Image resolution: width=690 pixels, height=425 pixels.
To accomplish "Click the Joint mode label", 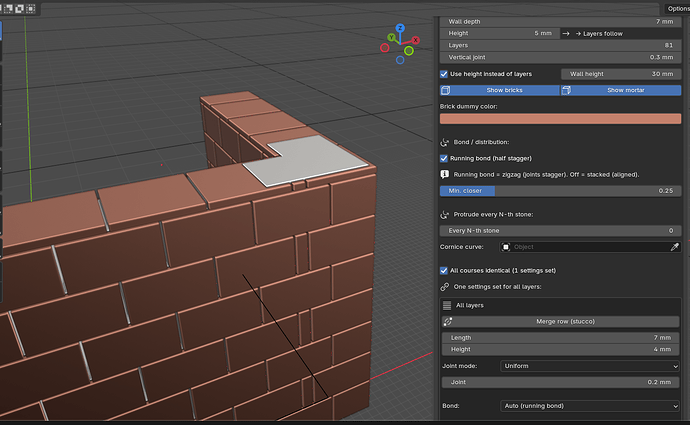I will [459, 366].
